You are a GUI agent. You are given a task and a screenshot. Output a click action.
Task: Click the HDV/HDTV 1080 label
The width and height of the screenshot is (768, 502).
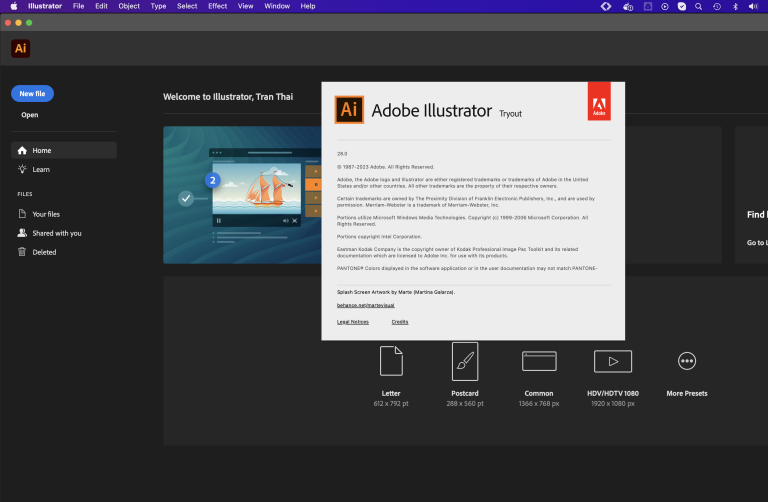click(613, 393)
